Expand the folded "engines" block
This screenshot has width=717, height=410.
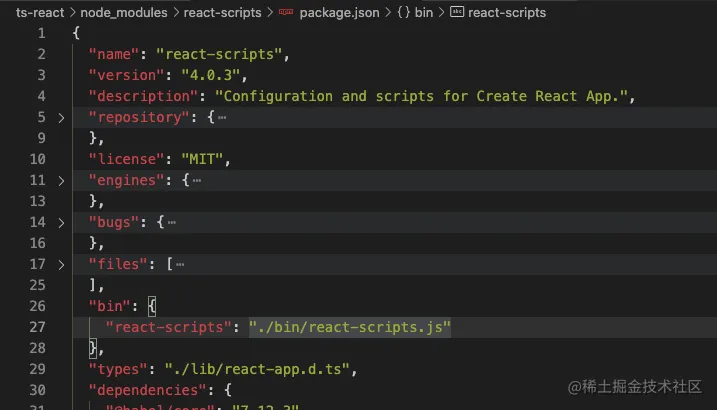coord(61,181)
